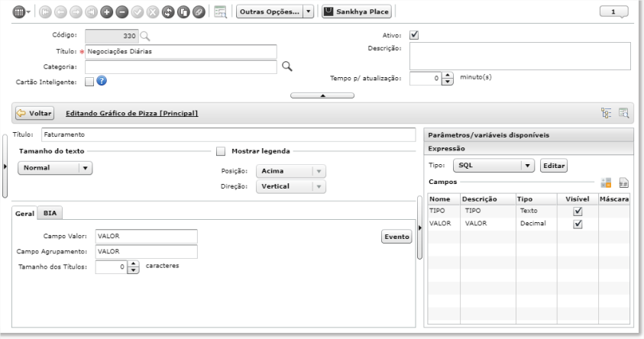The image size is (644, 339).
Task: Click the Máscara column header
Action: point(614,199)
